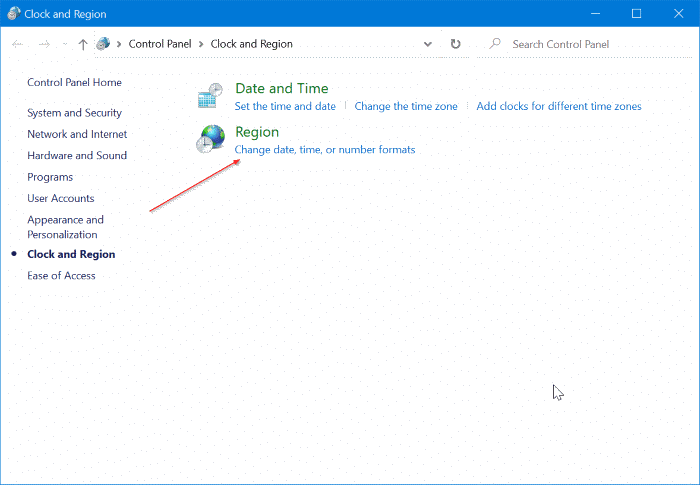Image resolution: width=700 pixels, height=485 pixels.
Task: Open recent locations dropdown arrow
Action: [65, 44]
